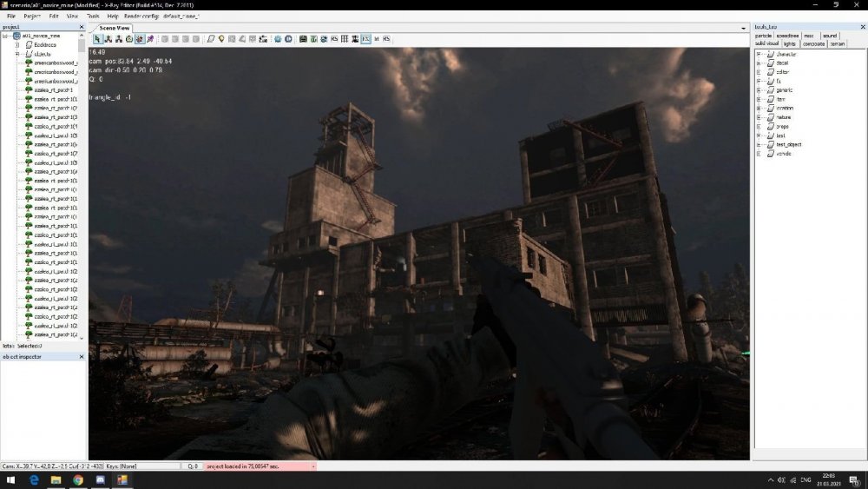Click the blue gear toolbar icon
868x489 pixels.
pos(278,39)
